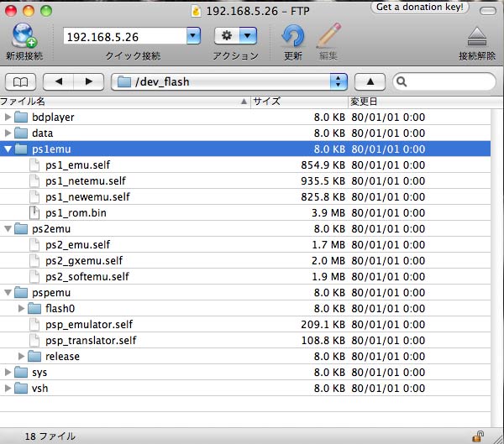The height and width of the screenshot is (444, 504).
Task: Click the ps1_newemu.self file icon
Action: 34,196
